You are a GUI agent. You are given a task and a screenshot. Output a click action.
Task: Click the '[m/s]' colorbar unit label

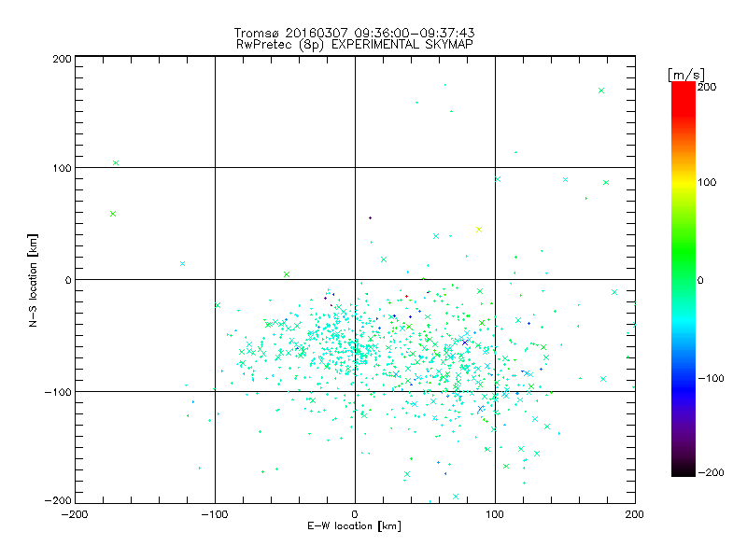685,76
